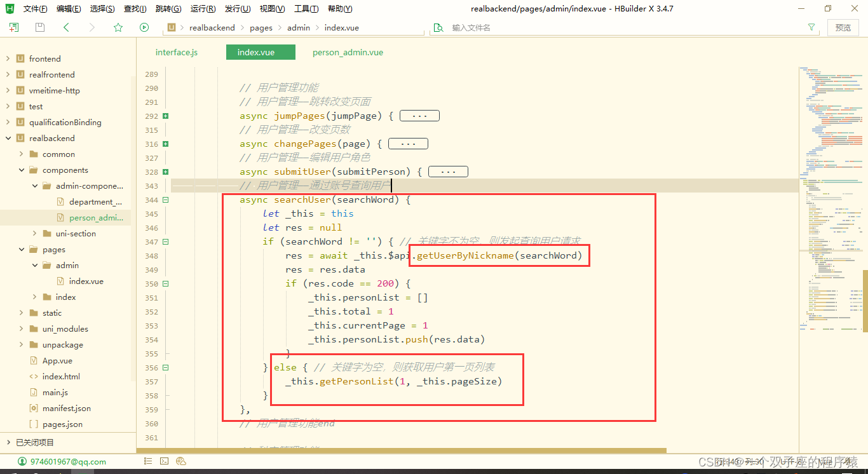Open the 文件(F) menu
868x474 pixels.
(35, 9)
